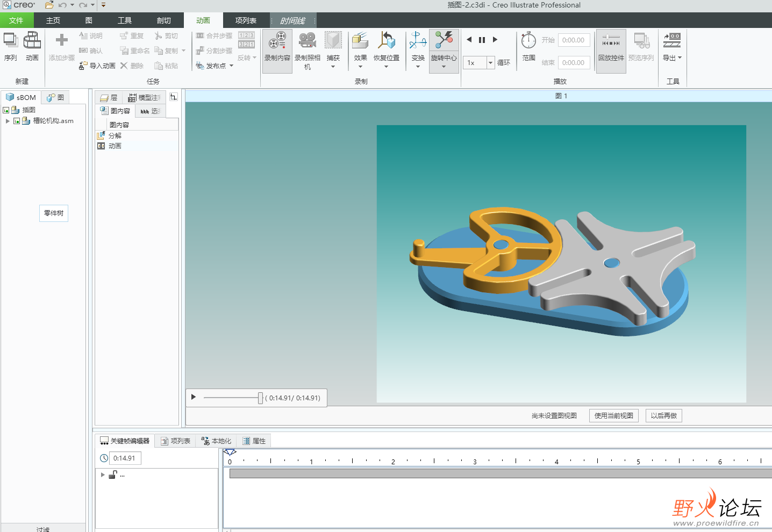
Task: Open the 文件 file menu
Action: pos(17,20)
